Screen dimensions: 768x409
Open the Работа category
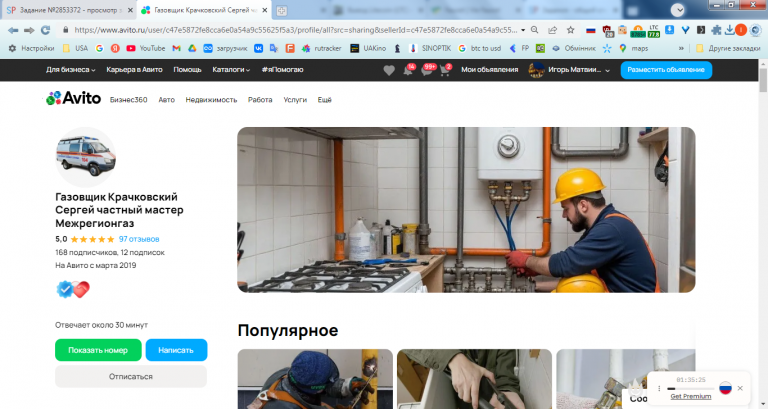[x=260, y=99]
